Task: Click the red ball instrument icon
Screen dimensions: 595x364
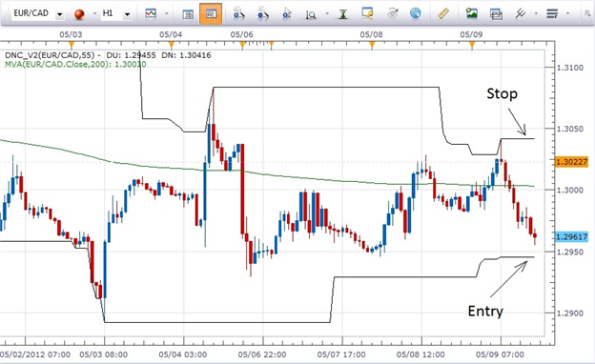Action: (x=79, y=14)
